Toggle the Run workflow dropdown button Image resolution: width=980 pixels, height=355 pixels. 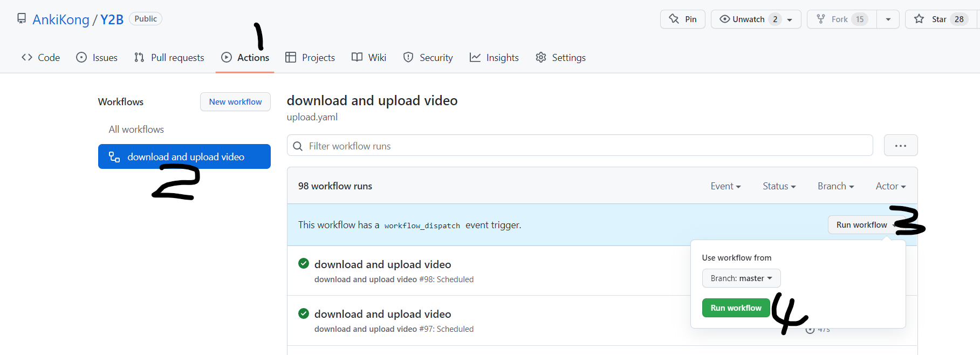click(866, 225)
